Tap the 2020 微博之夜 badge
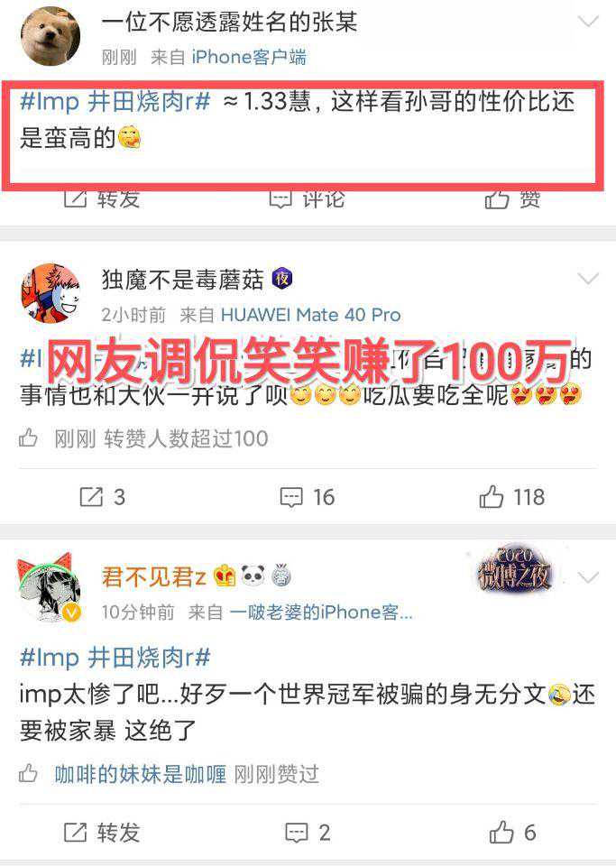Viewport: 616px width, 866px height. [513, 569]
